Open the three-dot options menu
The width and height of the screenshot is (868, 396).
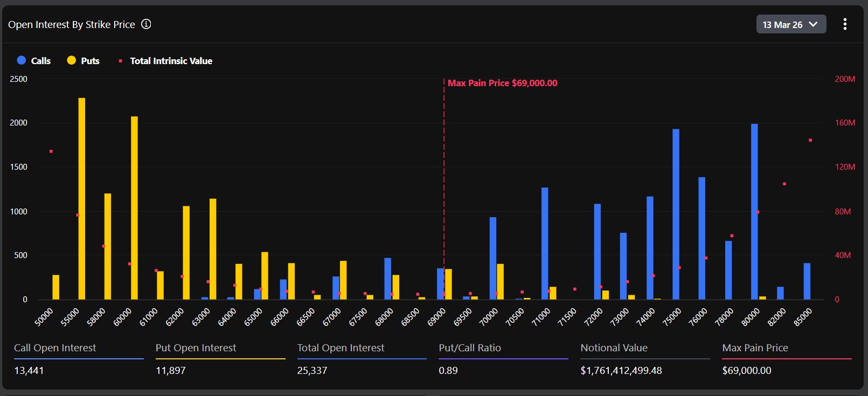[x=844, y=24]
